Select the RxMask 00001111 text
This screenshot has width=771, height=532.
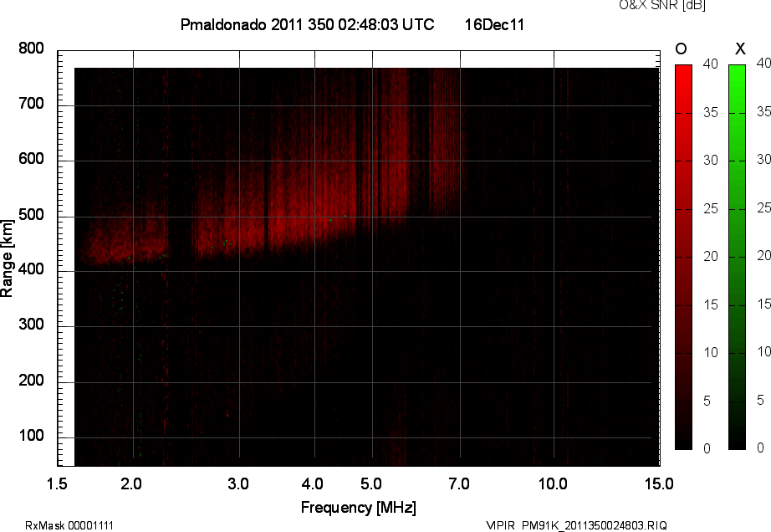pos(69,525)
